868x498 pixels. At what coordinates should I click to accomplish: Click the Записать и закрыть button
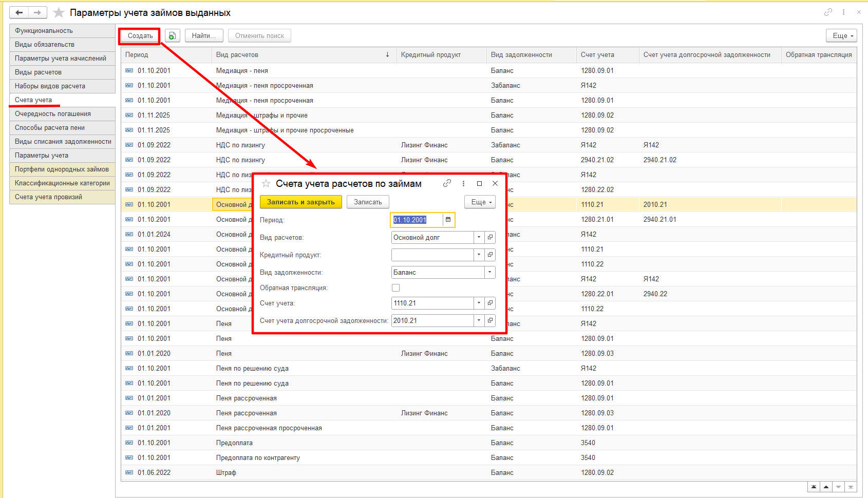click(x=301, y=202)
